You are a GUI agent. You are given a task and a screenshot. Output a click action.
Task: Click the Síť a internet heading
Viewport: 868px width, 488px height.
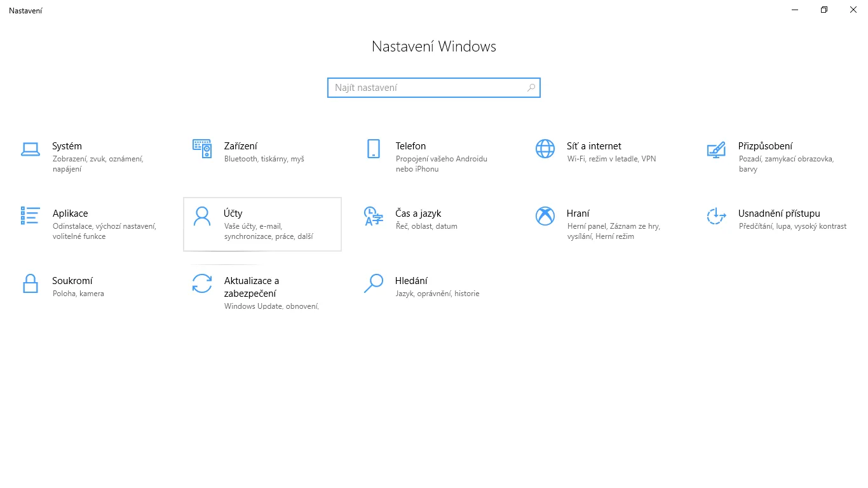594,146
